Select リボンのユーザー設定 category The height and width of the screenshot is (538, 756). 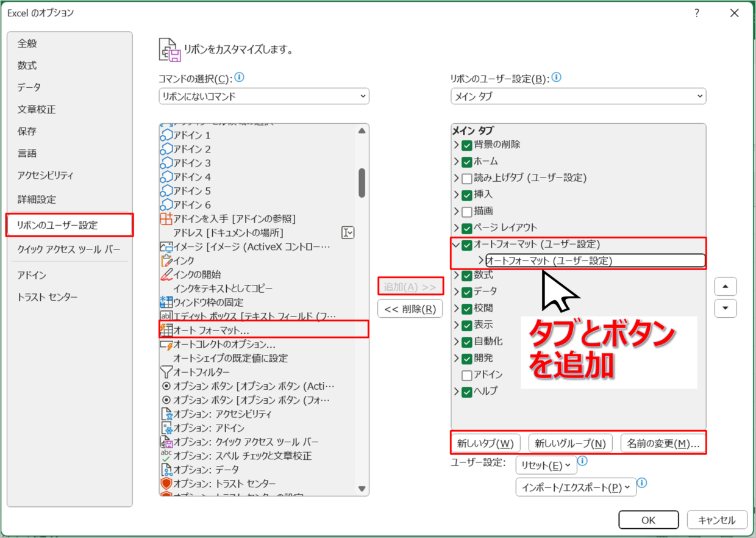(x=70, y=225)
